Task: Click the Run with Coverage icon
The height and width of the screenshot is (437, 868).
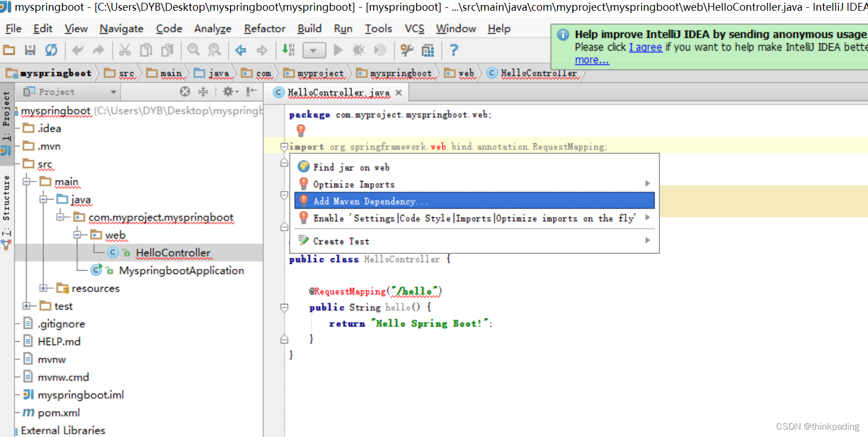Action: click(x=381, y=51)
